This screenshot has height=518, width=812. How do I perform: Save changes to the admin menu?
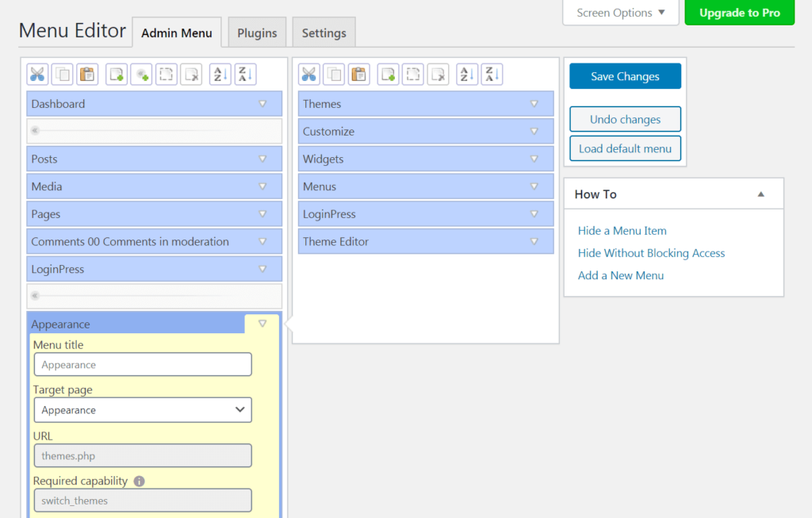(x=625, y=75)
